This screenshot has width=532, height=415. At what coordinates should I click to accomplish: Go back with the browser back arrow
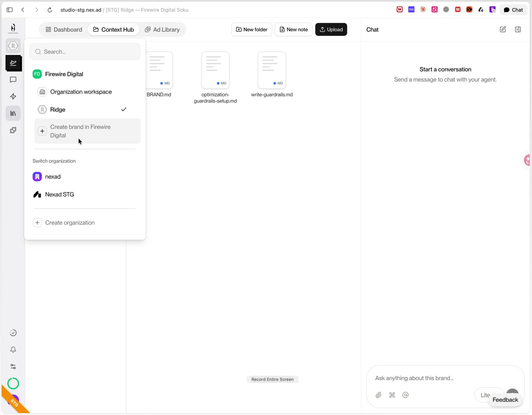point(23,10)
